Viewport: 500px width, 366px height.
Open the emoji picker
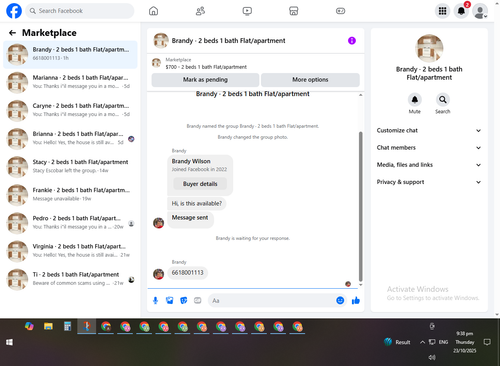click(x=340, y=300)
